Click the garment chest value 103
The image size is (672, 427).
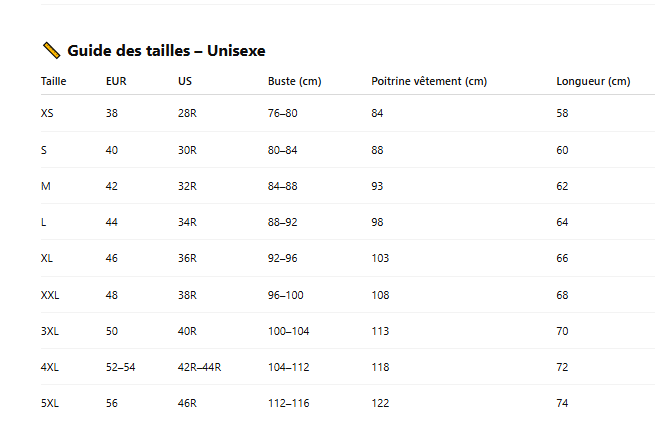(x=380, y=258)
